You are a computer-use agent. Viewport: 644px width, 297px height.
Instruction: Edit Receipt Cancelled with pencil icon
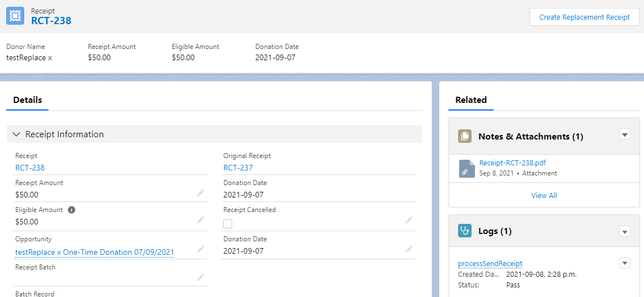(x=408, y=220)
